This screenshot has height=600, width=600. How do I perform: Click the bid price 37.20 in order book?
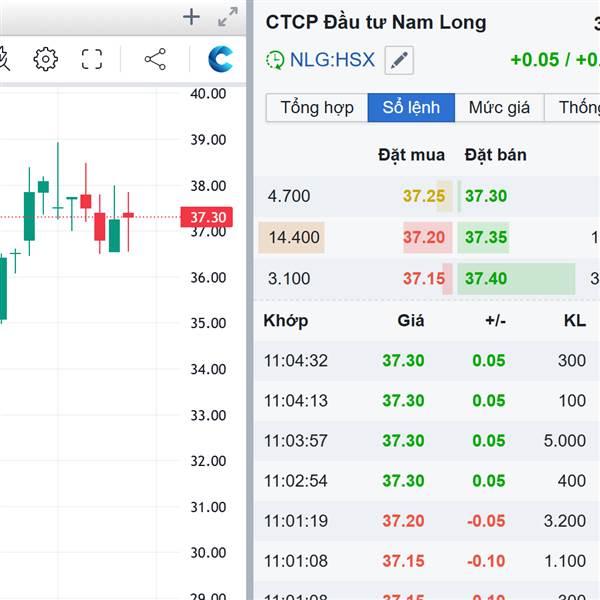(x=424, y=237)
